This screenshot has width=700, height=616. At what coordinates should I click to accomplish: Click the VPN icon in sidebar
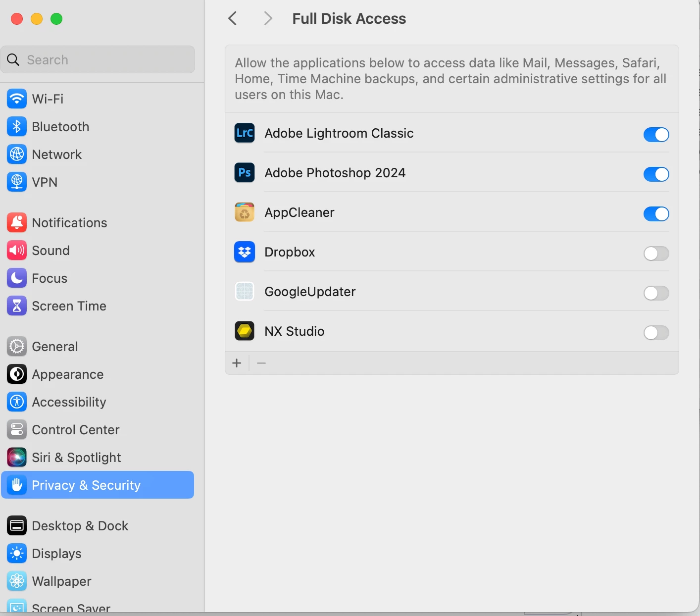point(17,182)
